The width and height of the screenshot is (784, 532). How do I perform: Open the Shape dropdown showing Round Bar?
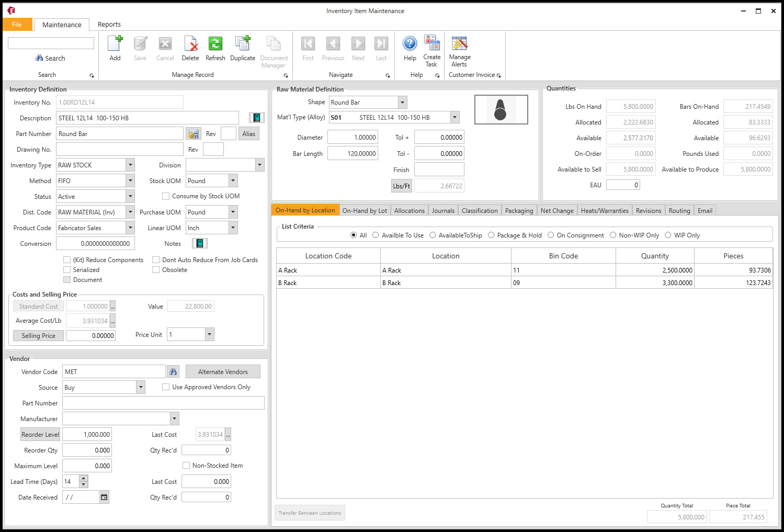[x=402, y=102]
